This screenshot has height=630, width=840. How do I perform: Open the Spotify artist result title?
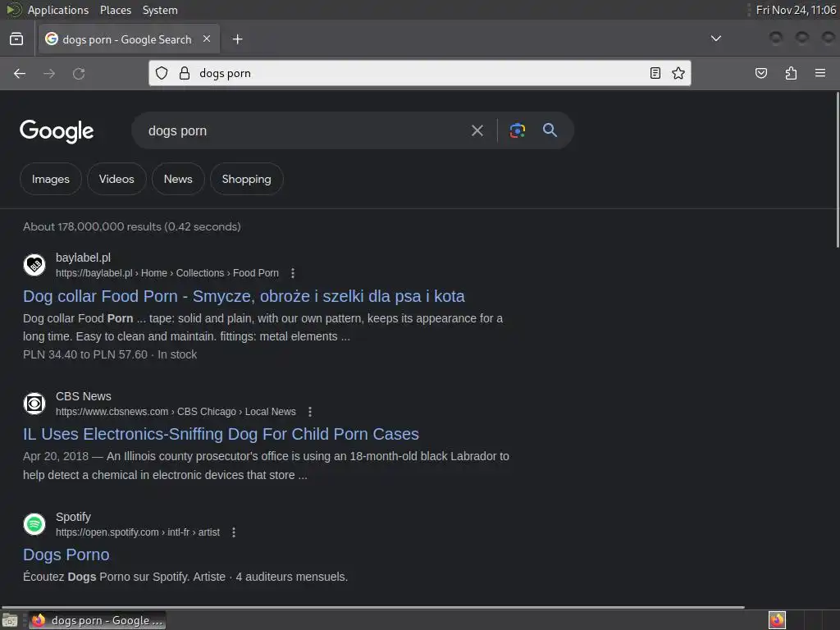[66, 555]
